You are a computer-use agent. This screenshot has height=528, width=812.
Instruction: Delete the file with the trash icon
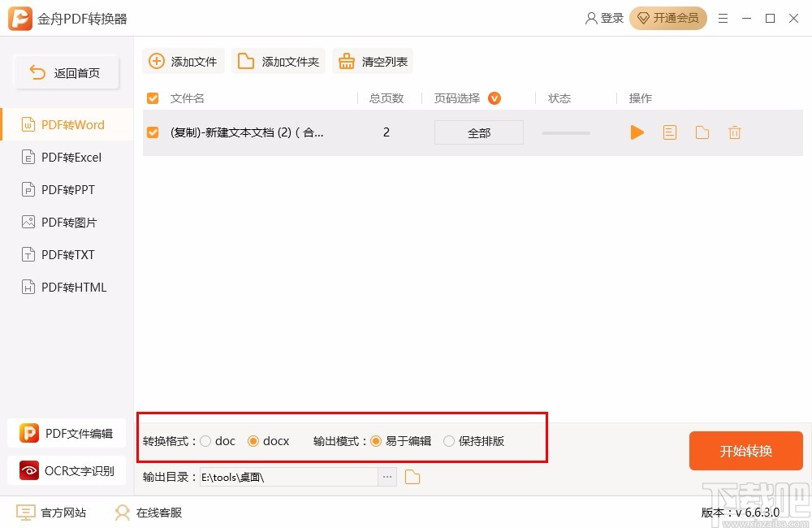point(734,132)
